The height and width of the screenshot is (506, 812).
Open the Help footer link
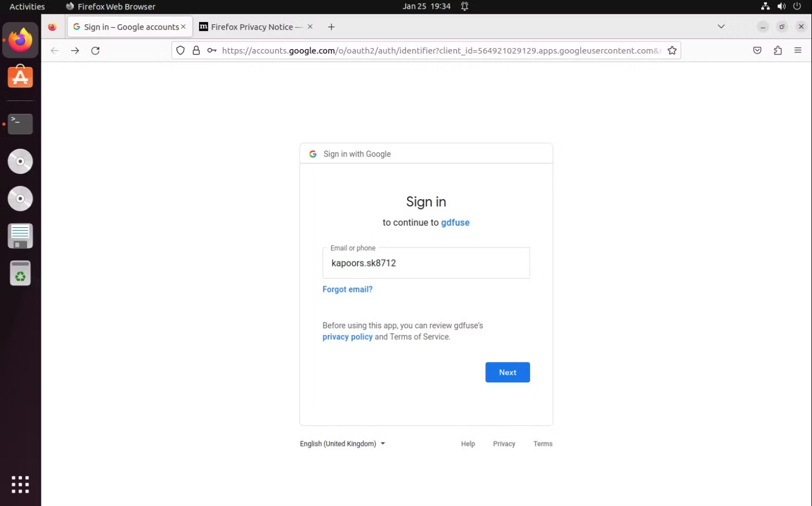point(468,444)
